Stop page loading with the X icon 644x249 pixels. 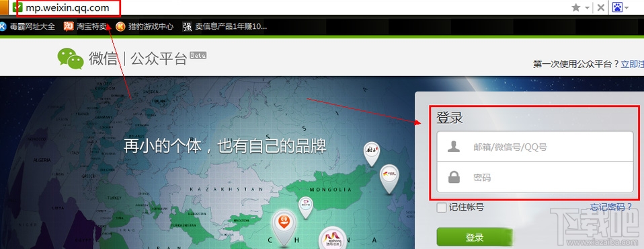click(x=600, y=7)
